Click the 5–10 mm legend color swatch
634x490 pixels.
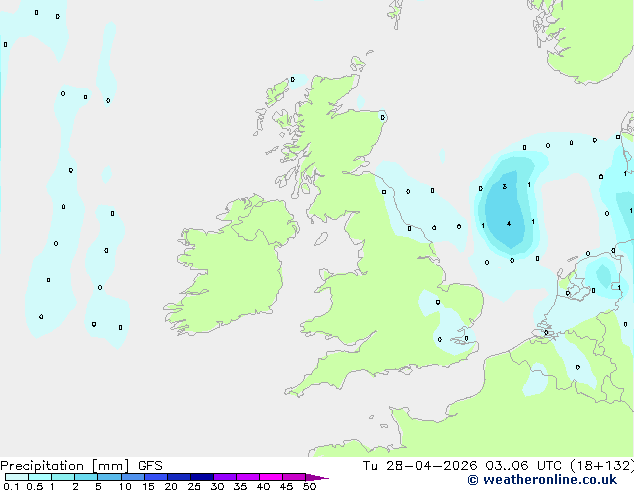[x=109, y=477]
